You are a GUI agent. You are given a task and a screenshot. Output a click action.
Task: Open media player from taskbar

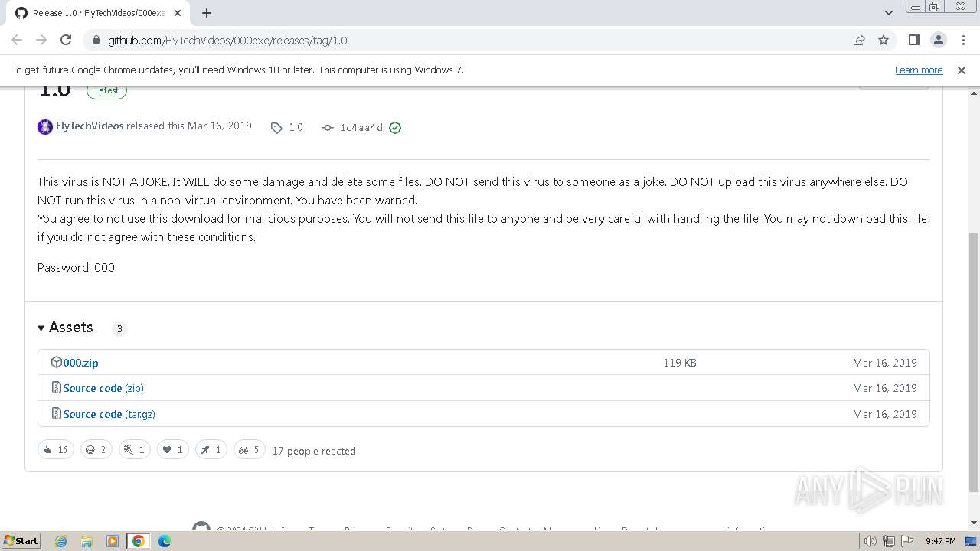tap(113, 541)
